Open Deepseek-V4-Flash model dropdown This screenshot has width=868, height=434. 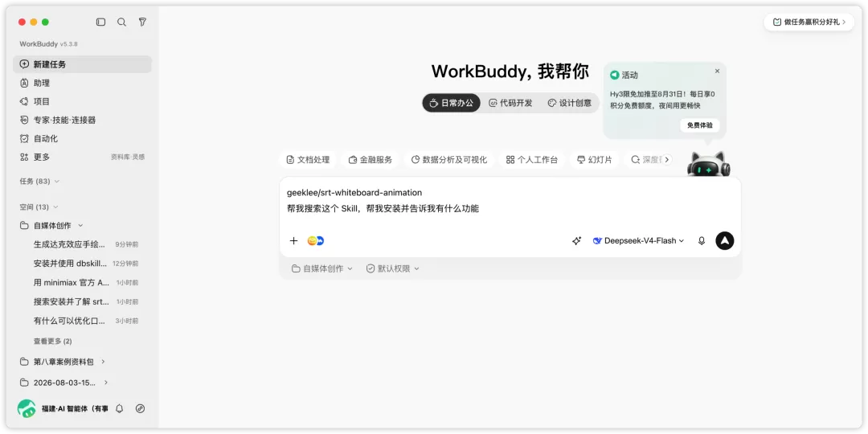(638, 241)
